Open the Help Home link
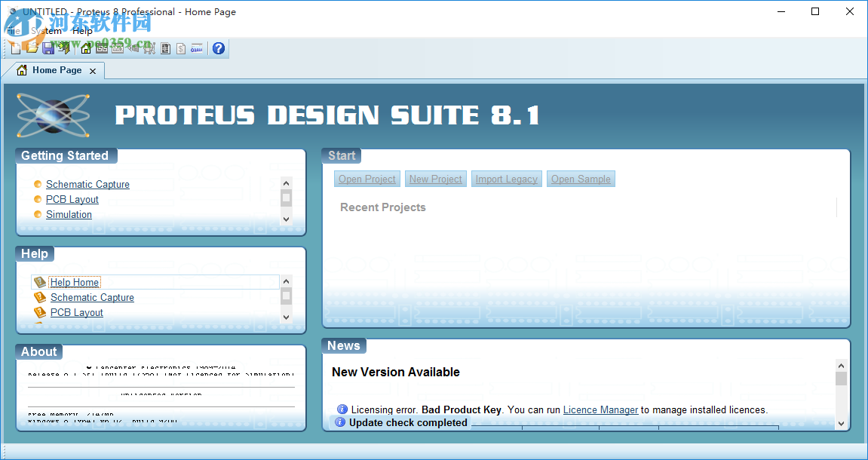The width and height of the screenshot is (868, 460). (x=74, y=282)
